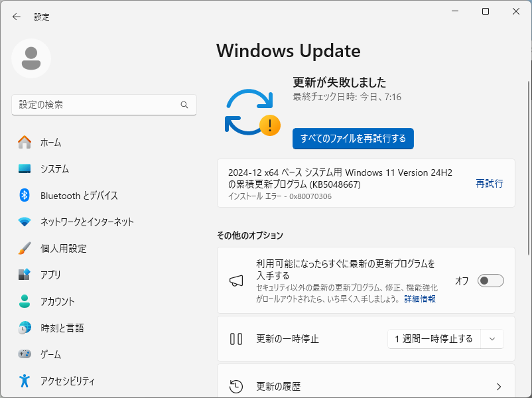Open the ゲーム category label
This screenshot has height=398, width=532.
pos(50,354)
